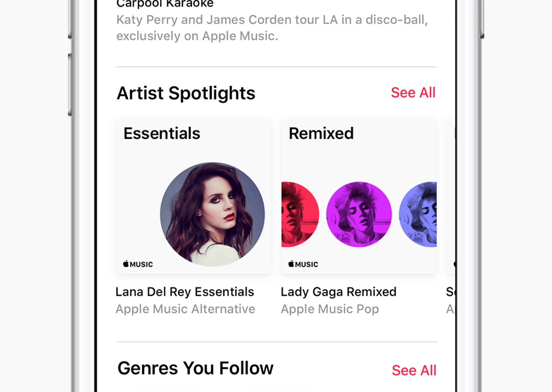This screenshot has height=392, width=552.
Task: See All Artist Spotlights
Action: coord(413,93)
